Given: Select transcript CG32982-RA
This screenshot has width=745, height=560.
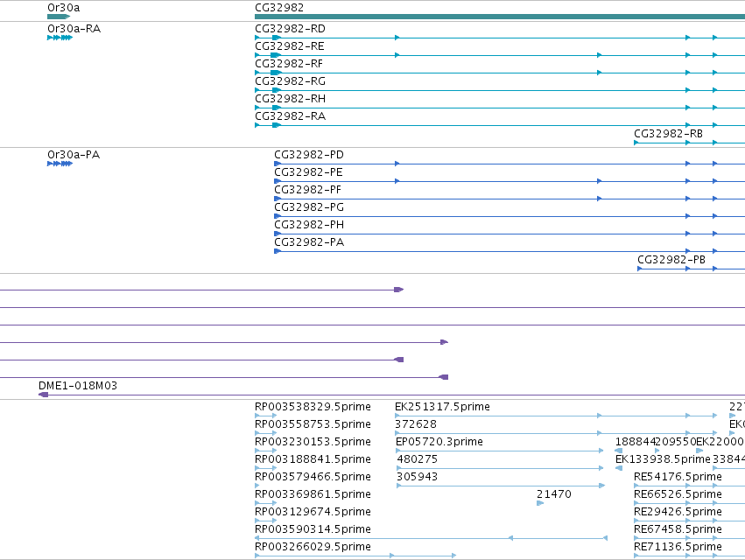Looking at the screenshot, I should point(291,116).
